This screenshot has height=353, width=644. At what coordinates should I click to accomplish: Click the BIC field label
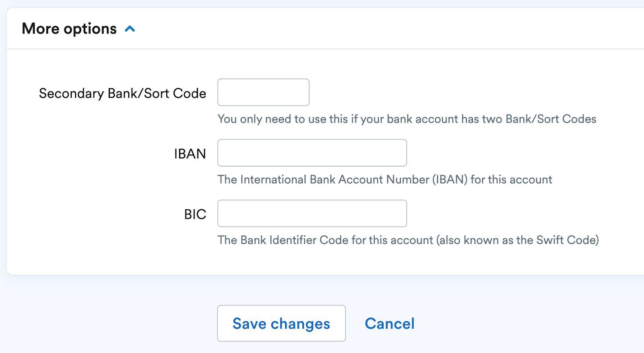(x=195, y=214)
